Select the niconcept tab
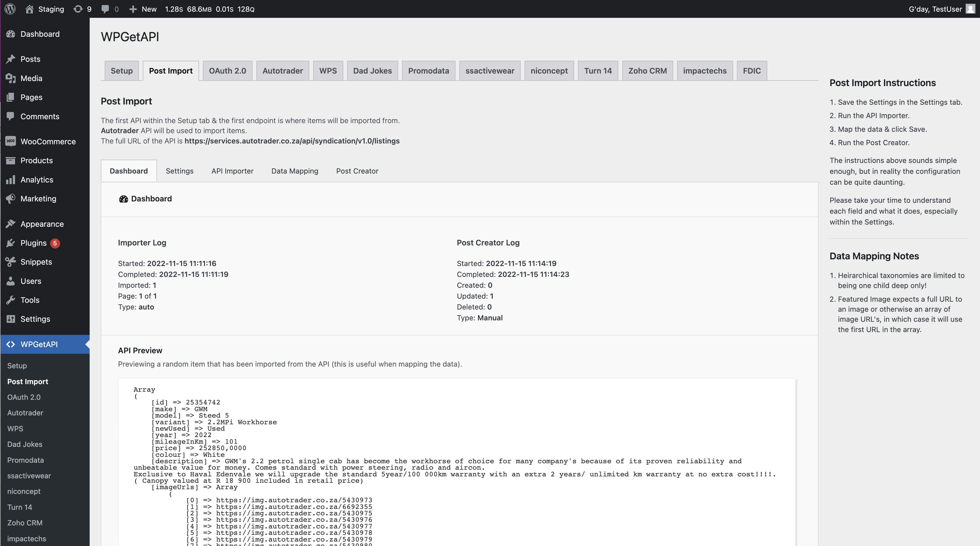 [549, 71]
